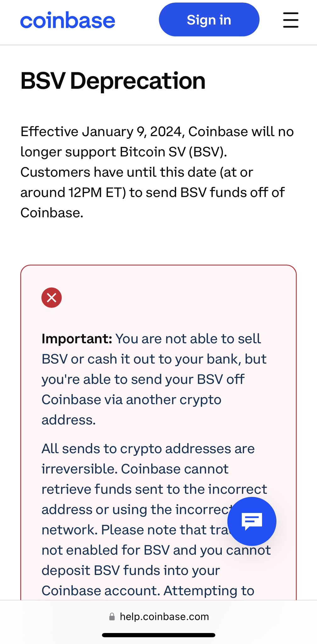Viewport: 317px width, 644px height.
Task: Click the "Effective January 9, 2024" text
Action: 102,131
